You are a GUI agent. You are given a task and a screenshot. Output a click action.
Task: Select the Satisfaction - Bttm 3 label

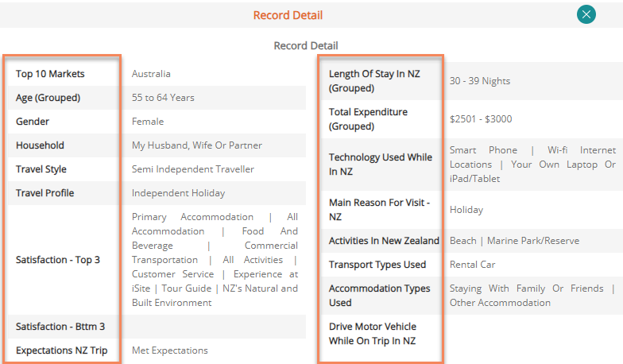pyautogui.click(x=60, y=327)
